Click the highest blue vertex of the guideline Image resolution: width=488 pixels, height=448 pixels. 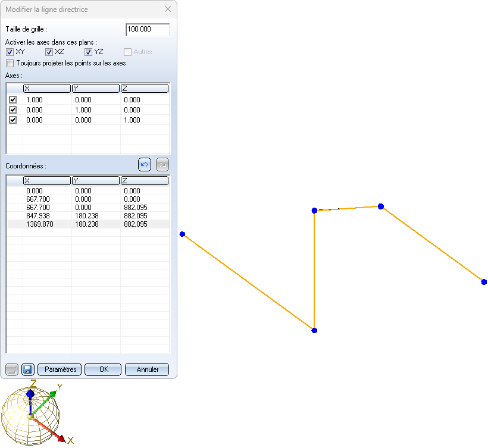click(x=381, y=206)
